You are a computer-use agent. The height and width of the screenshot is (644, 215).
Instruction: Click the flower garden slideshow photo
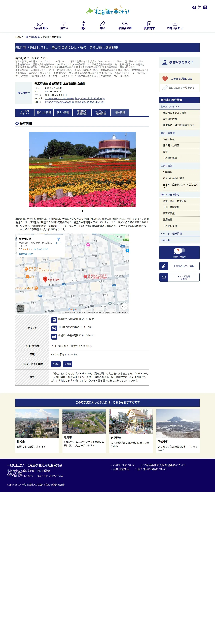pyautogui.click(x=82, y=169)
